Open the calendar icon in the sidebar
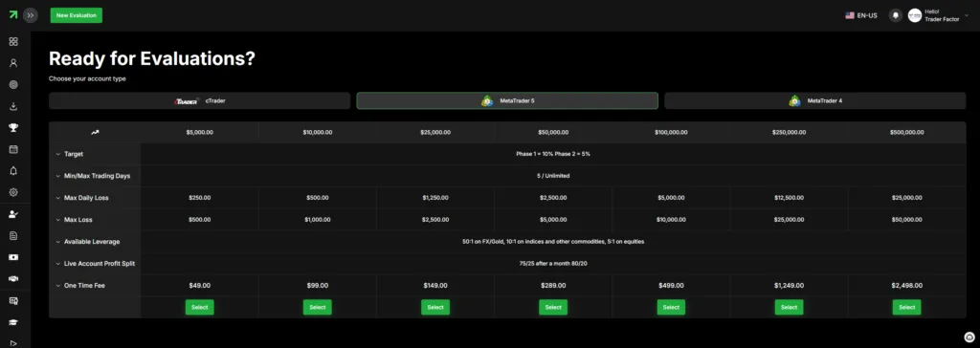 [13, 149]
